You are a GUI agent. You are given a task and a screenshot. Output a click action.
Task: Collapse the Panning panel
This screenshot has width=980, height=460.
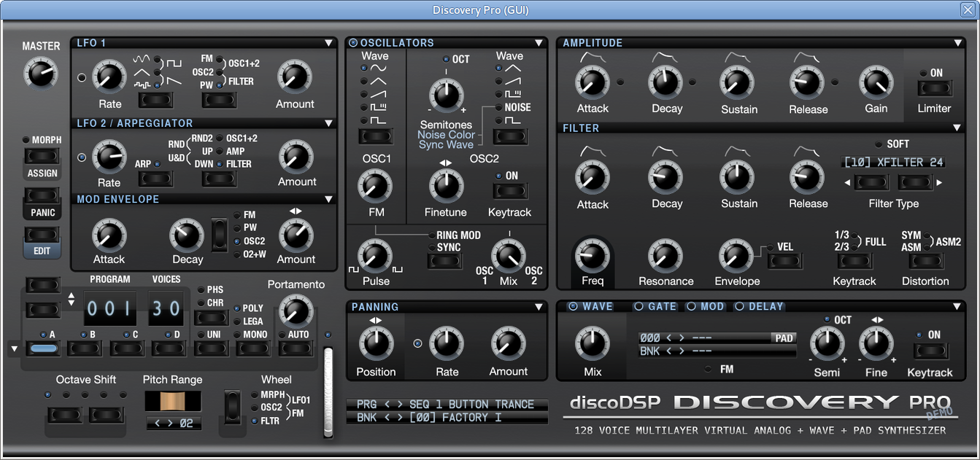click(x=539, y=307)
